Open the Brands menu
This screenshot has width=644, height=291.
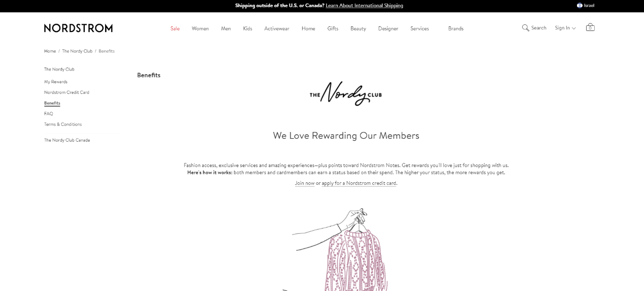coord(456,28)
